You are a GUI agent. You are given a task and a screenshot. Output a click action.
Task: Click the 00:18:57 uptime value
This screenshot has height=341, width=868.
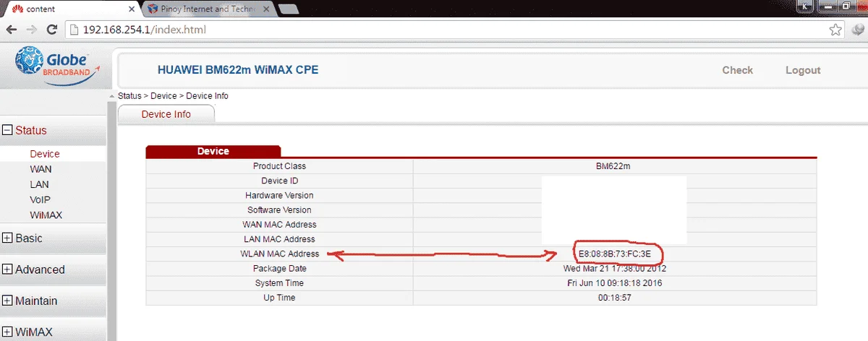click(613, 298)
